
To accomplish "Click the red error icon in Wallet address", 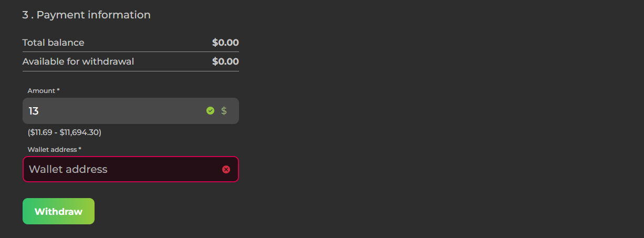I will coord(226,169).
